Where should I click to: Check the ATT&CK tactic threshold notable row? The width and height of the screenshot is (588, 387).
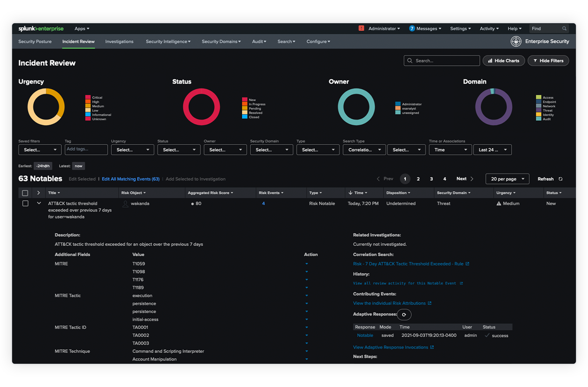[x=25, y=203]
